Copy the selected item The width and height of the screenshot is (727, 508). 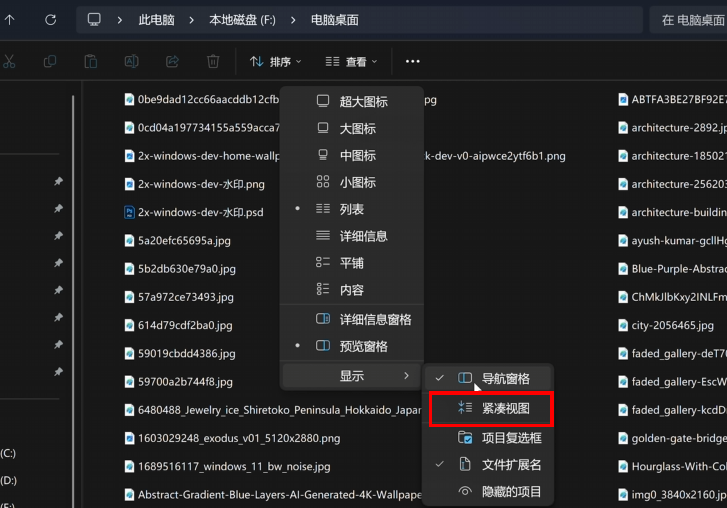coord(50,61)
